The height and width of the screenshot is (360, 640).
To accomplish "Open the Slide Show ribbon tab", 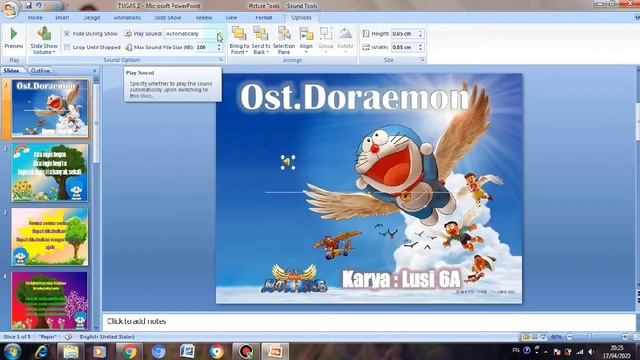I will tap(167, 18).
